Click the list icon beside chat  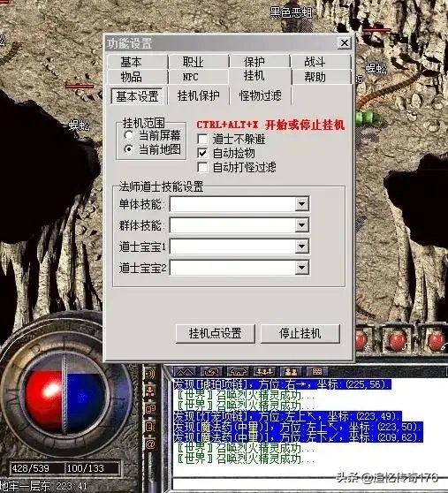click(150, 427)
